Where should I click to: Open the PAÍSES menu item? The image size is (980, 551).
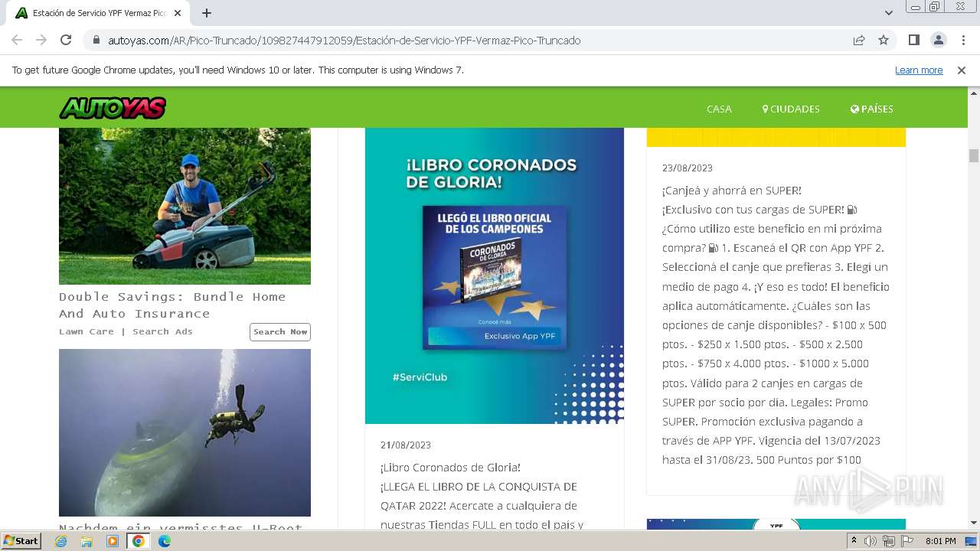pyautogui.click(x=872, y=109)
